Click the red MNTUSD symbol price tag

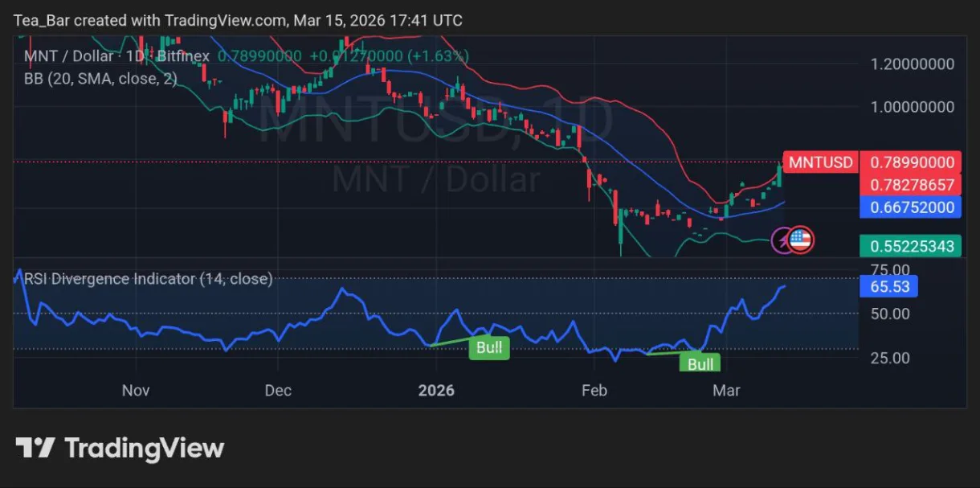tap(820, 162)
